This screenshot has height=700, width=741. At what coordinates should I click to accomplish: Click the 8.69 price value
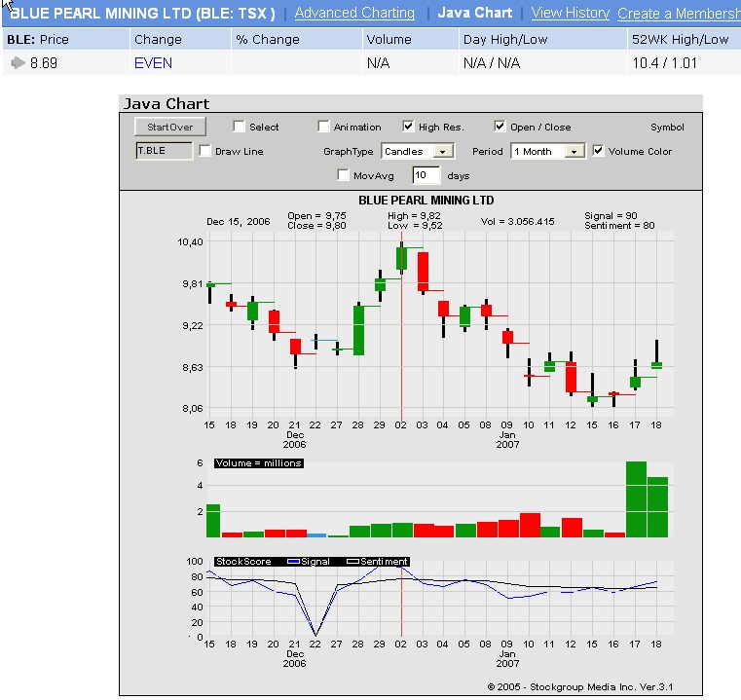[44, 63]
